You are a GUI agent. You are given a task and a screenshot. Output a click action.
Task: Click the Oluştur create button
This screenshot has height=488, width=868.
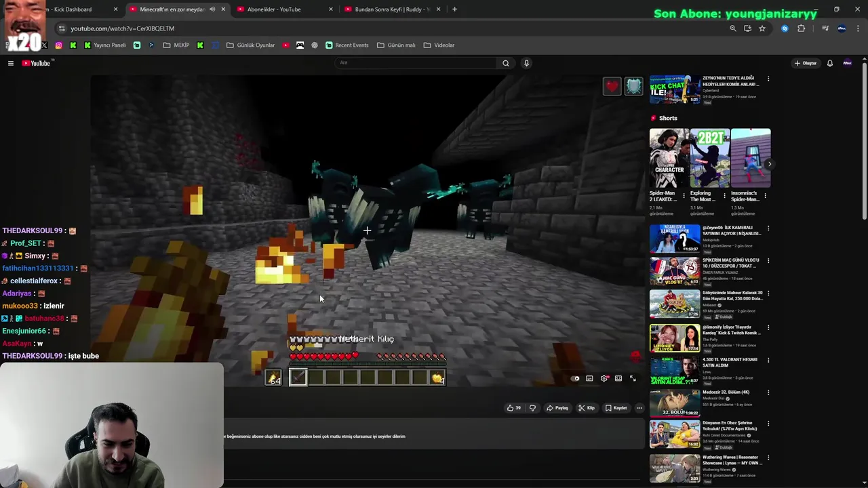tap(806, 63)
